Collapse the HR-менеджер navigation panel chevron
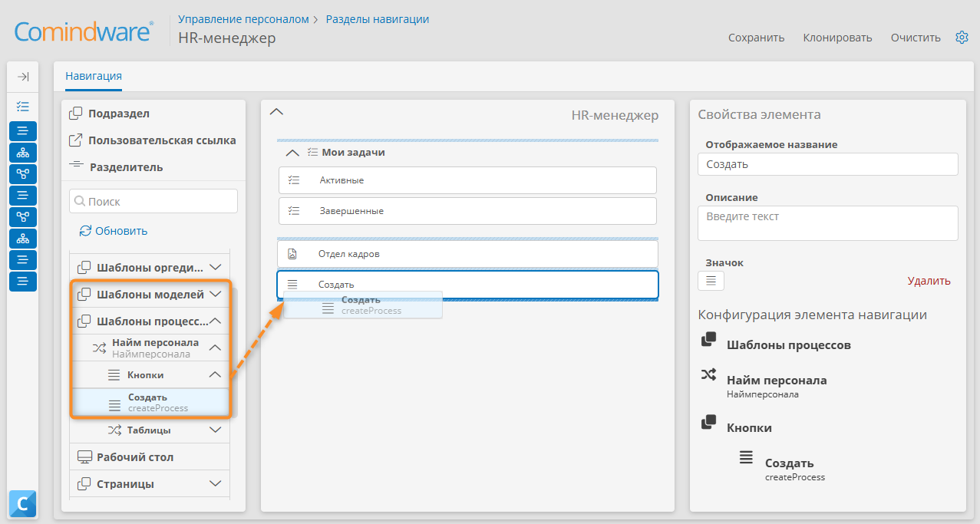Image resolution: width=980 pixels, height=524 pixels. (x=277, y=112)
